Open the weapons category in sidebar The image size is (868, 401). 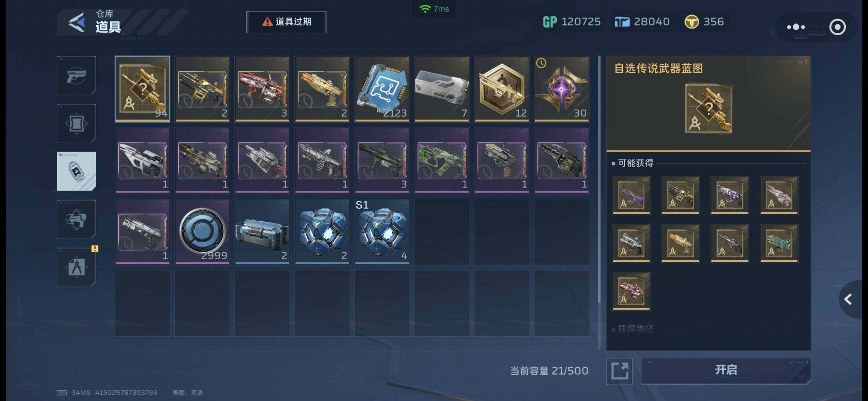pos(77,76)
